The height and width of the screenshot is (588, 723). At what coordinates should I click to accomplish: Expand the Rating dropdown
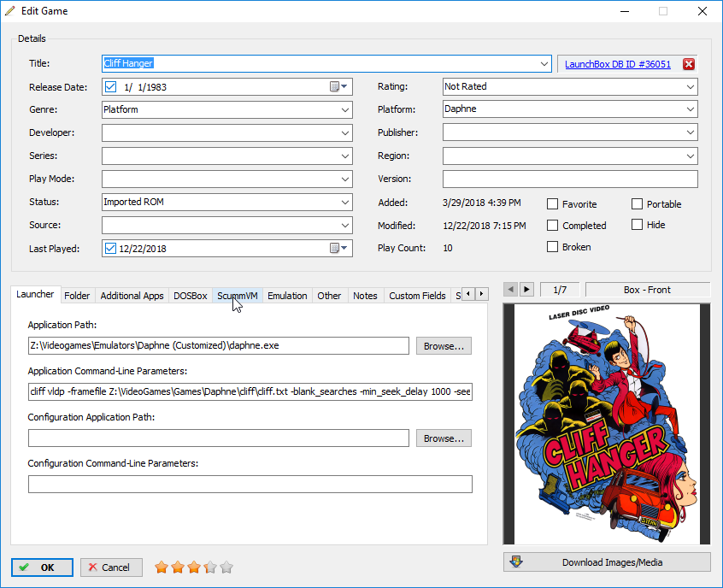click(691, 86)
